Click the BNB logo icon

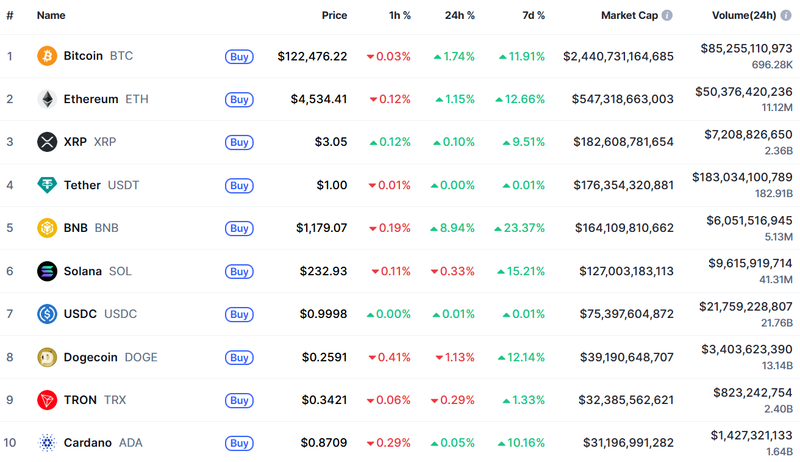coord(47,228)
